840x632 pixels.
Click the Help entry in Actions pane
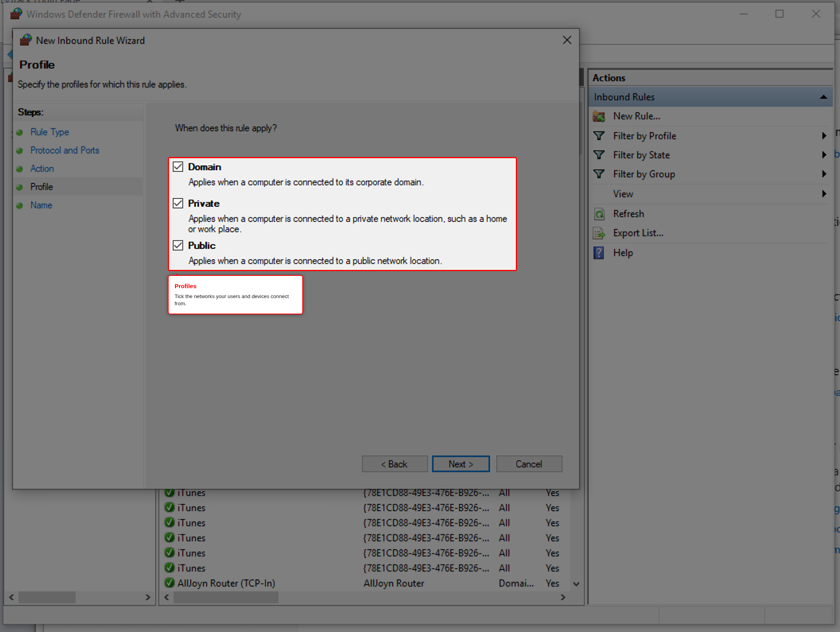coord(623,253)
